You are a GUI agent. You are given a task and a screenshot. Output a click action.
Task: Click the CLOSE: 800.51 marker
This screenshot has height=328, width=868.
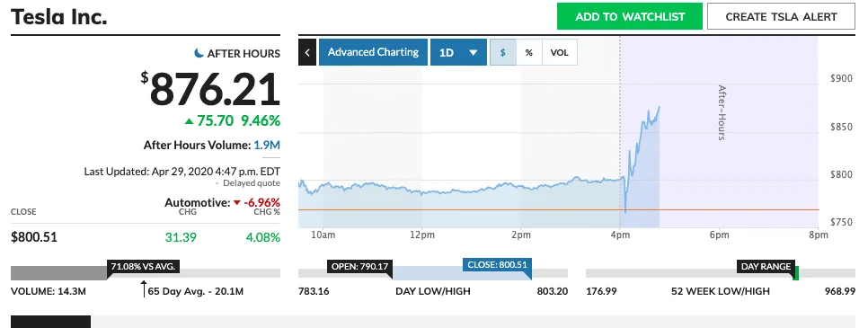(497, 265)
